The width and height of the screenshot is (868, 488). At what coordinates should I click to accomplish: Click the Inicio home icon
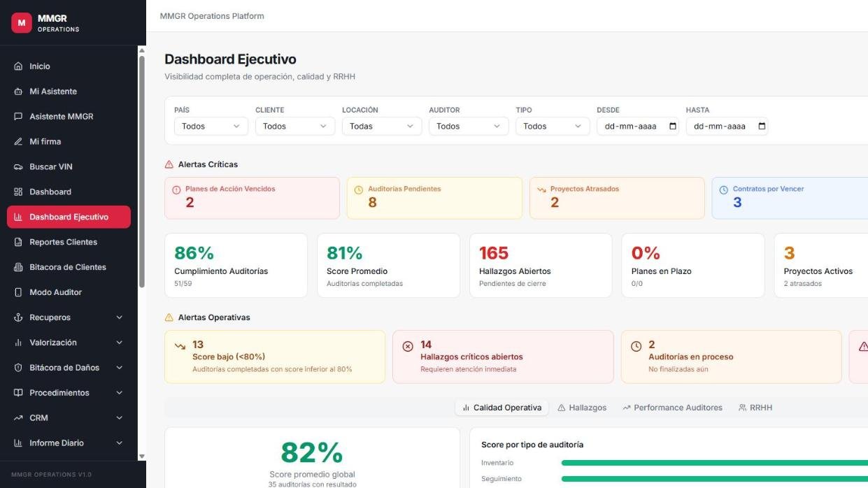click(18, 66)
